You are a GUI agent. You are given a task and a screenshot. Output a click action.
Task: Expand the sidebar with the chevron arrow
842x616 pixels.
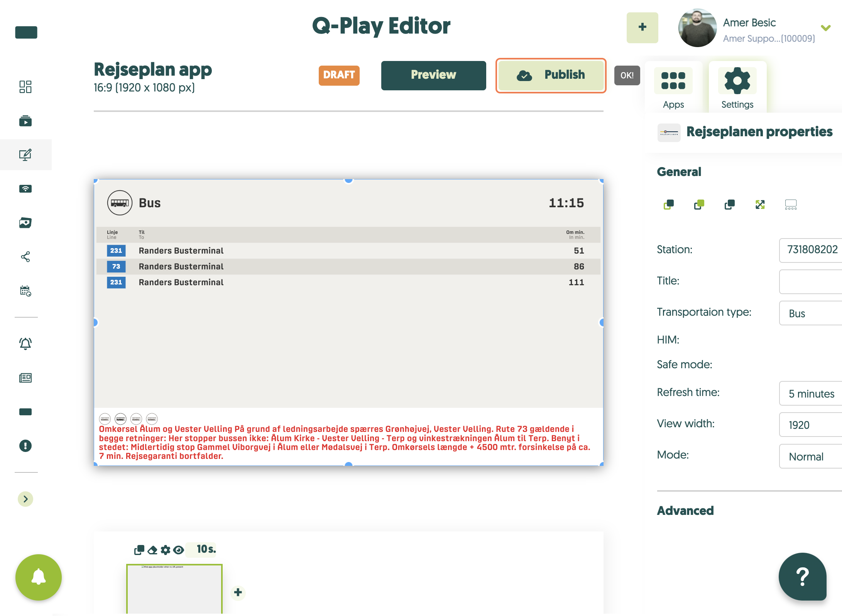click(25, 499)
